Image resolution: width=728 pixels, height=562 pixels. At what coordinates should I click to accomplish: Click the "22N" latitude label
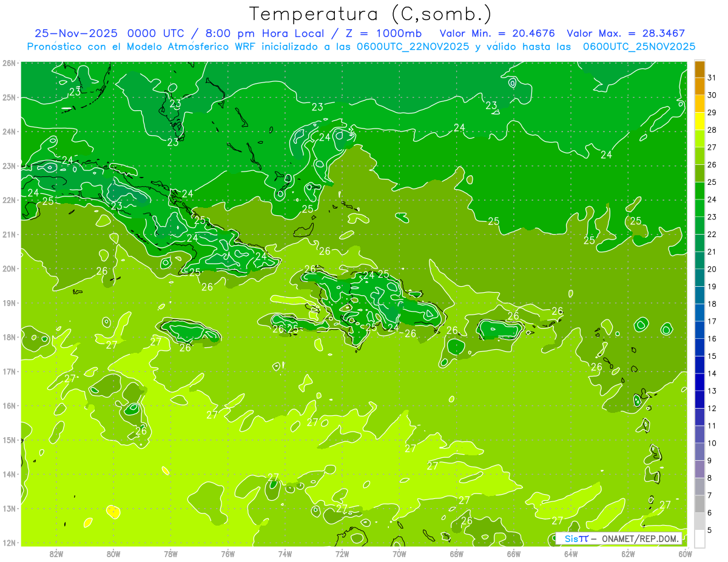(x=8, y=200)
